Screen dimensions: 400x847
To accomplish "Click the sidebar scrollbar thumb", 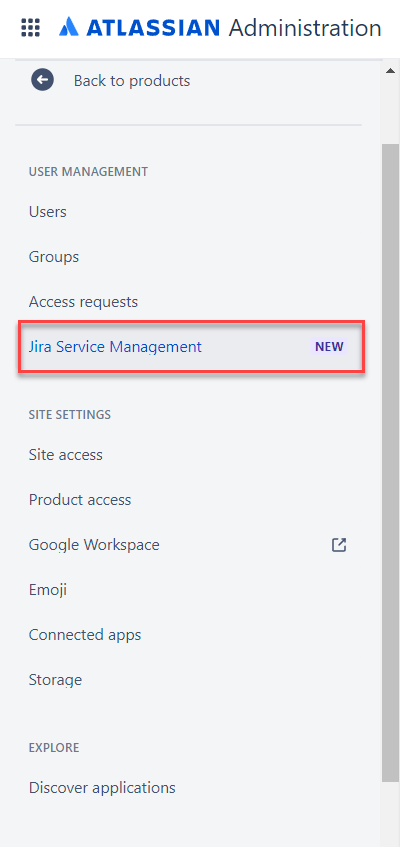I will 390,462.
